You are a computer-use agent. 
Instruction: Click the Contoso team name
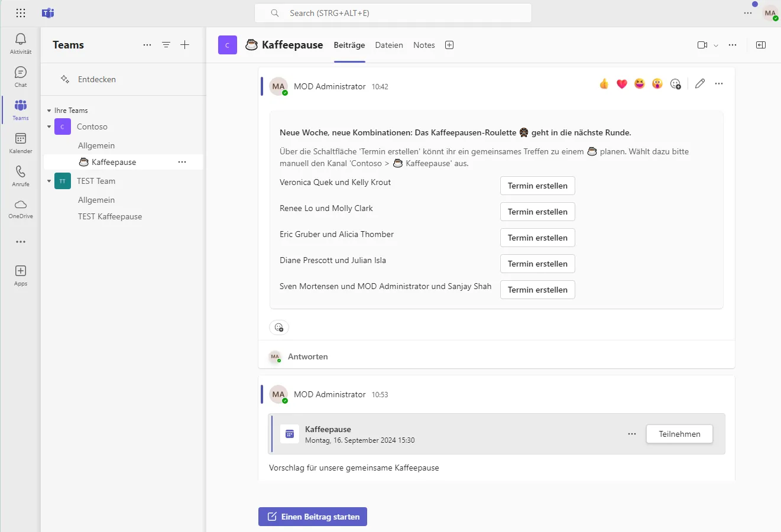[92, 126]
